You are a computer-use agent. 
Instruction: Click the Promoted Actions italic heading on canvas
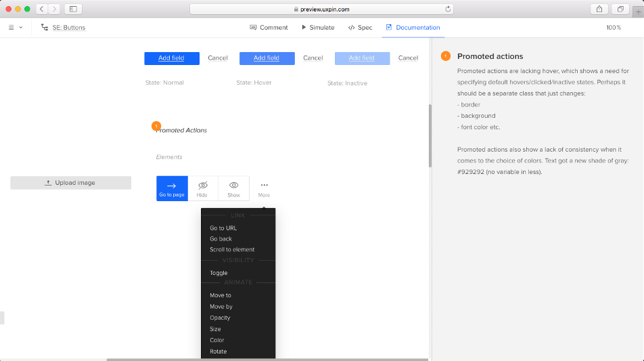pyautogui.click(x=181, y=130)
